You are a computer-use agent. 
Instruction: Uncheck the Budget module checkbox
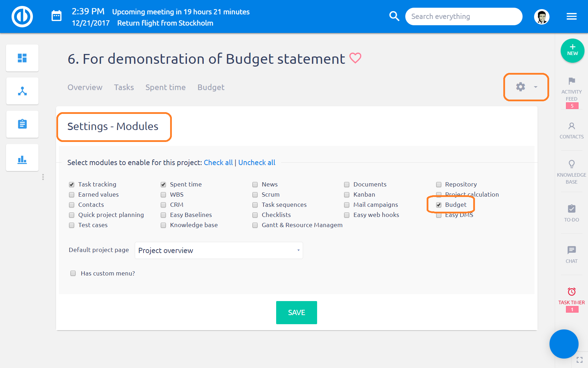point(439,205)
